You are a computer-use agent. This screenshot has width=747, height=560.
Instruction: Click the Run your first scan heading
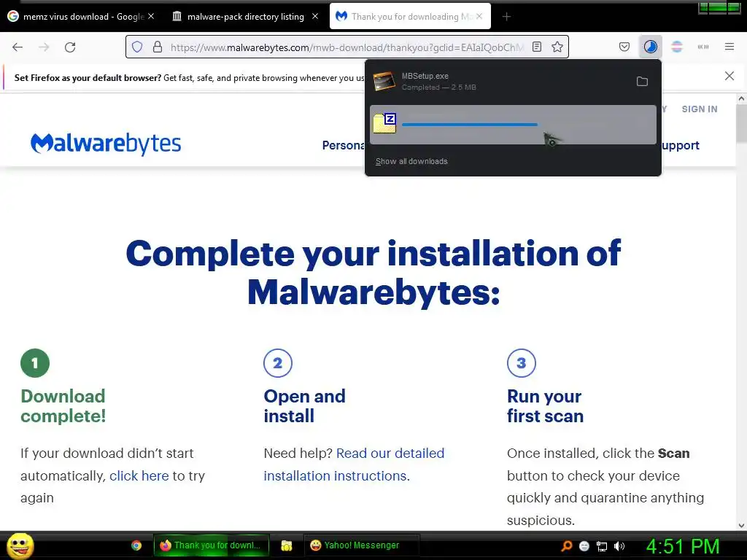[x=545, y=406]
